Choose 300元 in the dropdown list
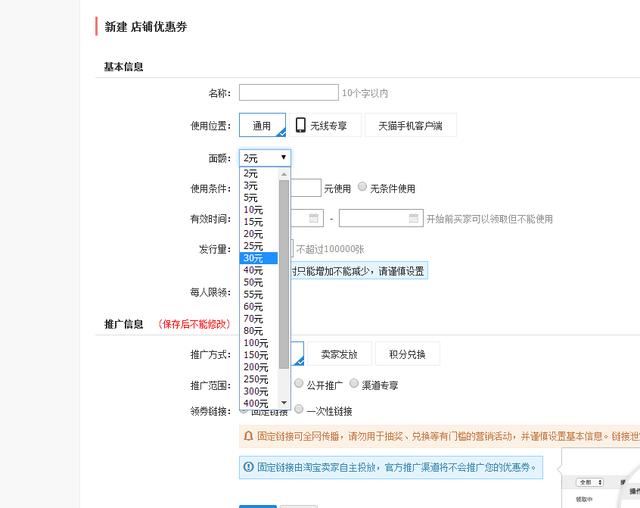 [258, 391]
